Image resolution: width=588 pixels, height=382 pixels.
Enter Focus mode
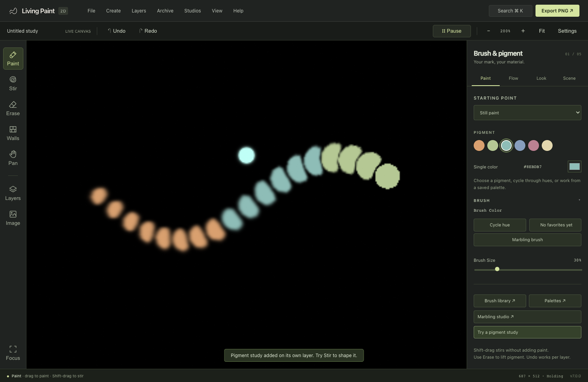[x=13, y=353]
